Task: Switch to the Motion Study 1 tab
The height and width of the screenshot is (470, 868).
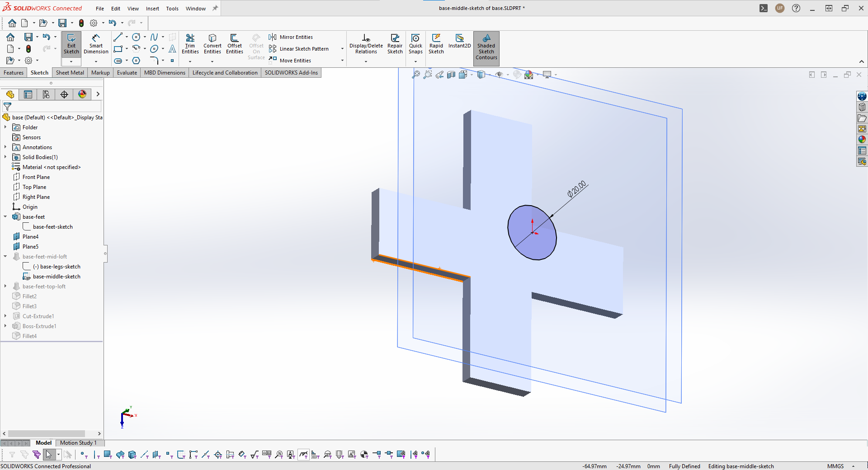Action: (x=78, y=443)
